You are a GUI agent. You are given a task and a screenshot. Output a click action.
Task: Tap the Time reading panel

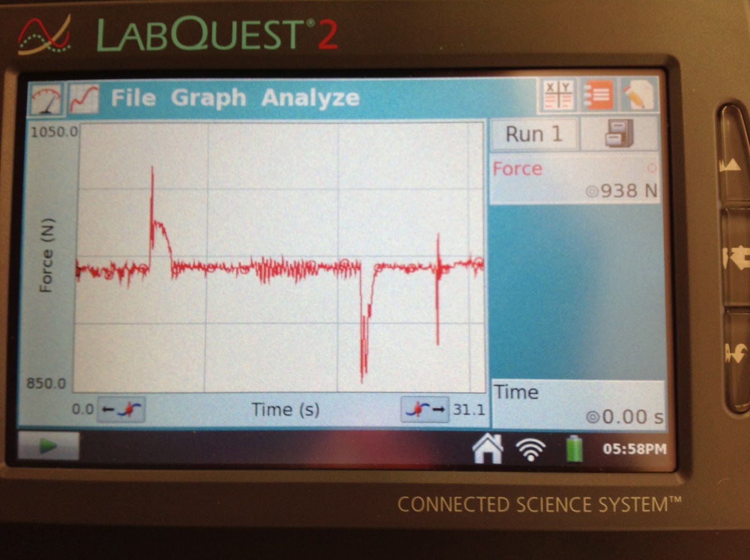(579, 403)
